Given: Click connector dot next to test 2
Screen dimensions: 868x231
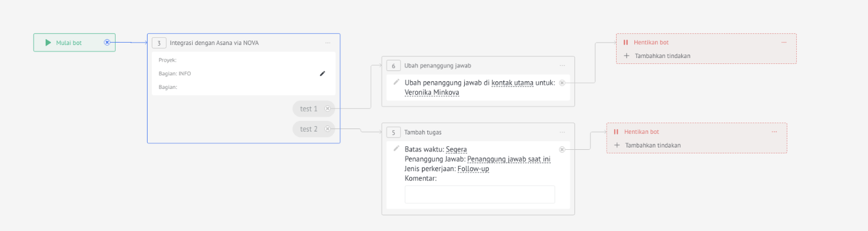Looking at the screenshot, I should coord(327,129).
